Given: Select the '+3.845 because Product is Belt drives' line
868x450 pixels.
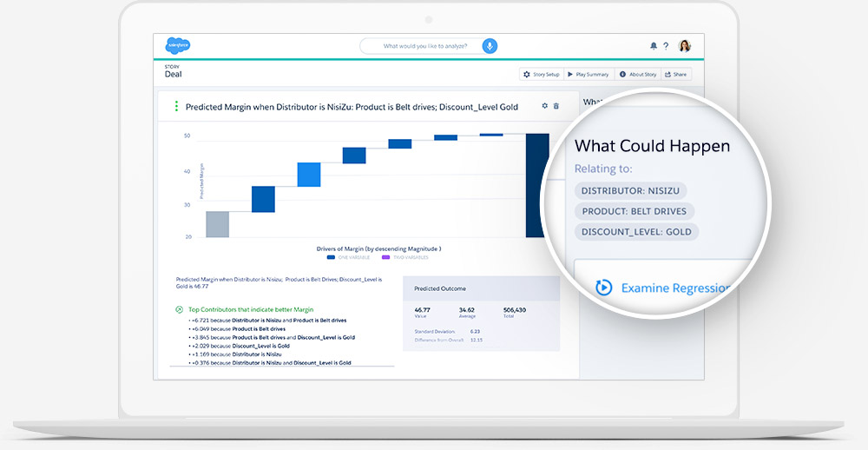Looking at the screenshot, I should (x=271, y=337).
